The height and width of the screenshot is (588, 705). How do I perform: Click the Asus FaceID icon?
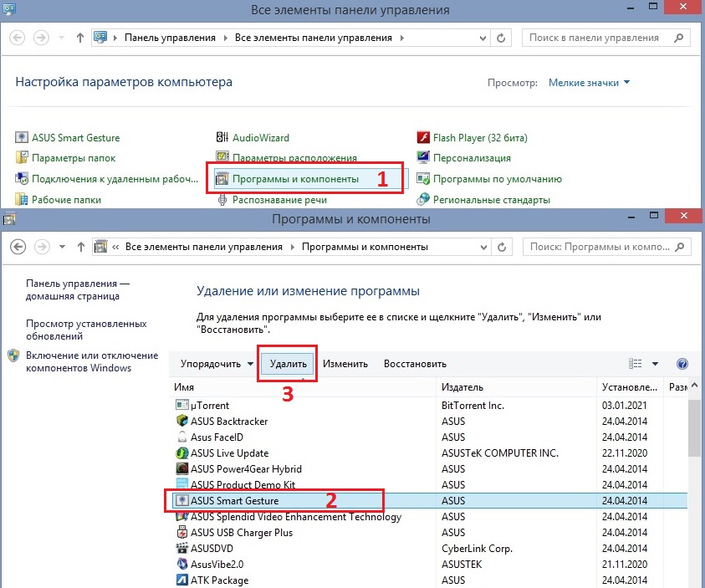(181, 437)
